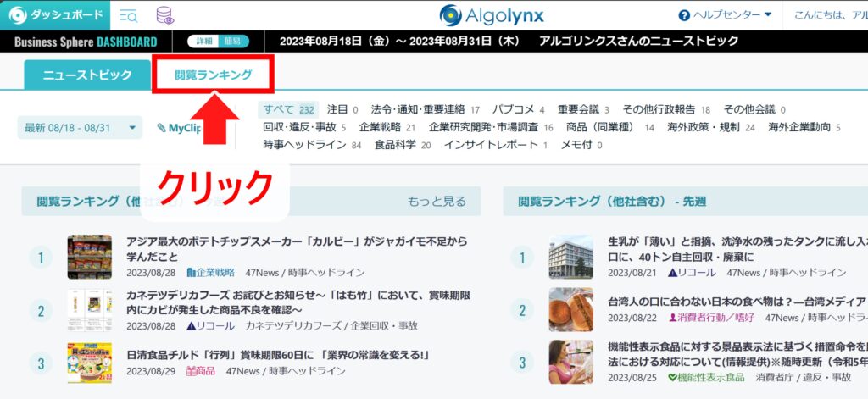Viewport: 868px width, 399px height.
Task: Click the help question mark icon
Action: pyautogui.click(x=684, y=15)
